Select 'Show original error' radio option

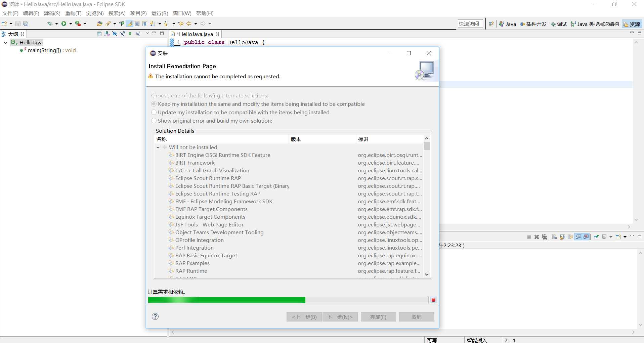pos(154,121)
